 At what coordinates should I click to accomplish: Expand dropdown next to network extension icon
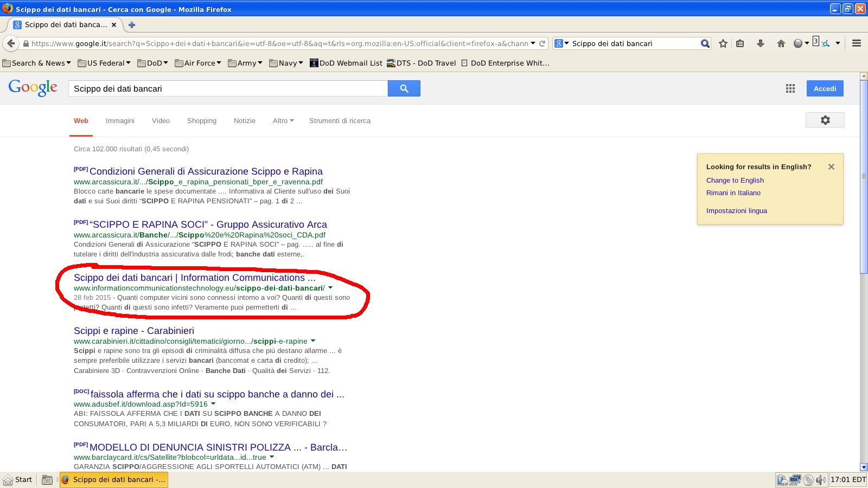838,43
